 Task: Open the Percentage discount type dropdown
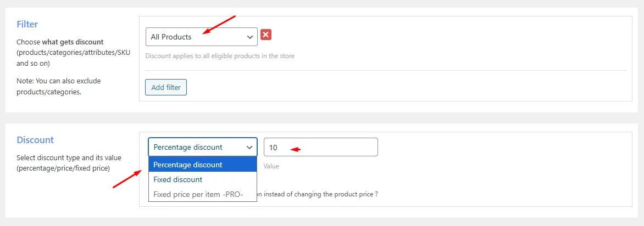[x=203, y=147]
